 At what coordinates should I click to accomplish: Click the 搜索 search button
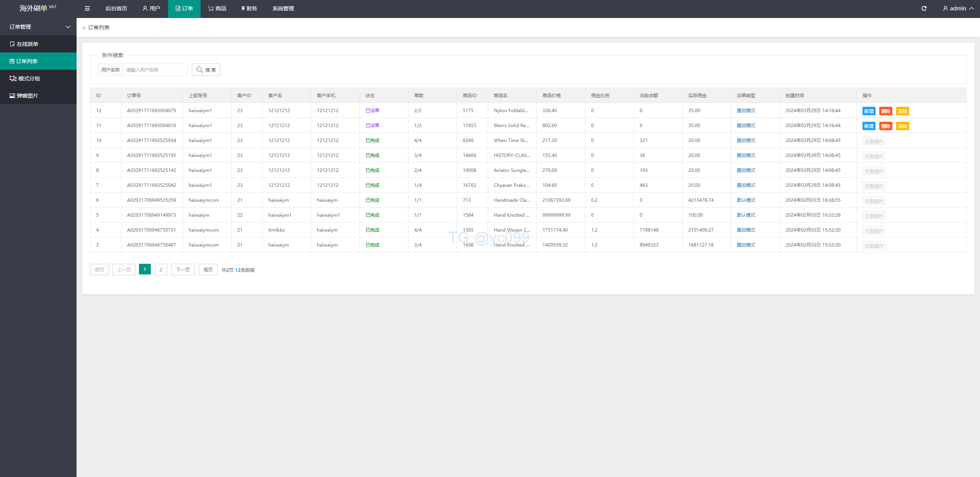click(206, 70)
